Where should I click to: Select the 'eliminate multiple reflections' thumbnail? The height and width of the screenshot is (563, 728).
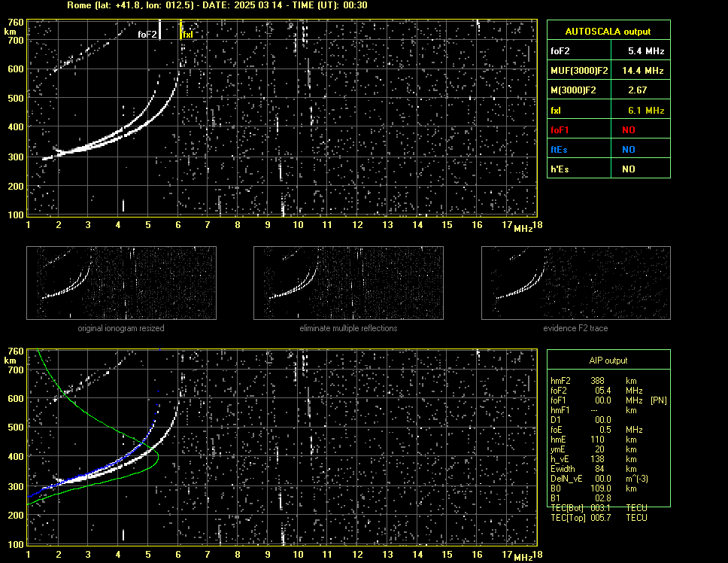[x=348, y=283]
